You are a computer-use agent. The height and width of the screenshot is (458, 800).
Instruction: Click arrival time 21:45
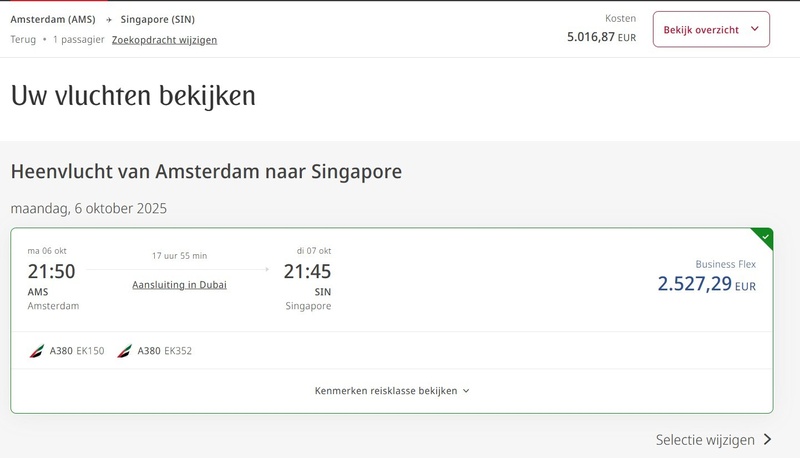307,271
